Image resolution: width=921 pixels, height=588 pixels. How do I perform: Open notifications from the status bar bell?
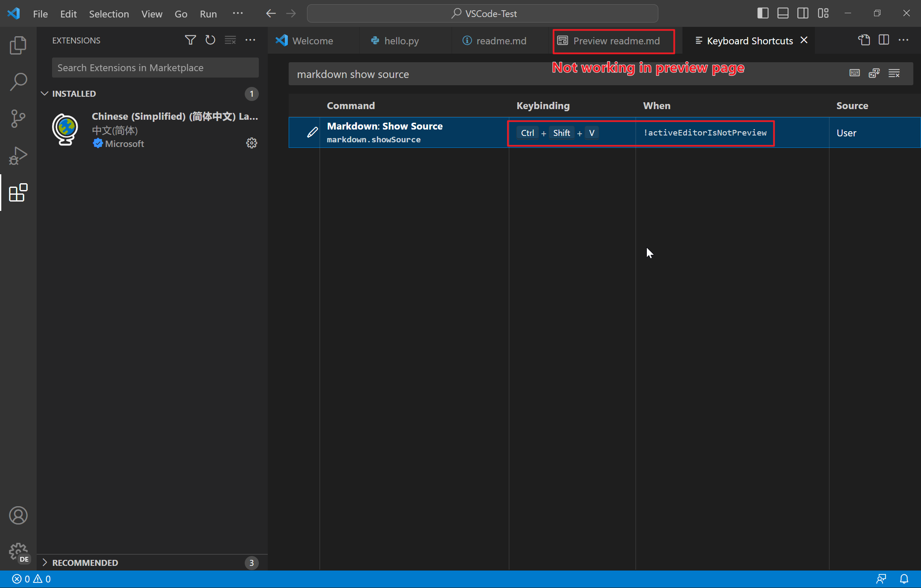[x=904, y=579]
